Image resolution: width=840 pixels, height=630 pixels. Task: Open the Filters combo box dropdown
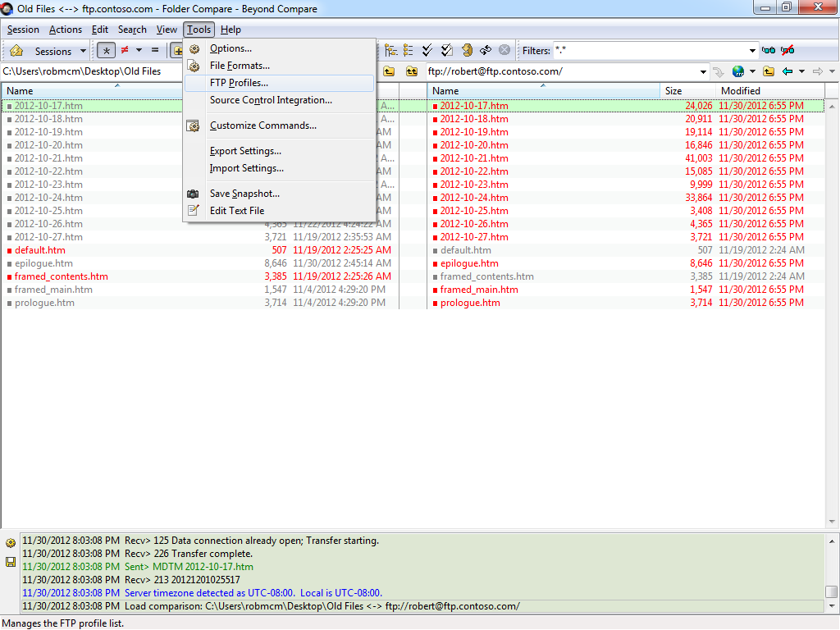[752, 51]
